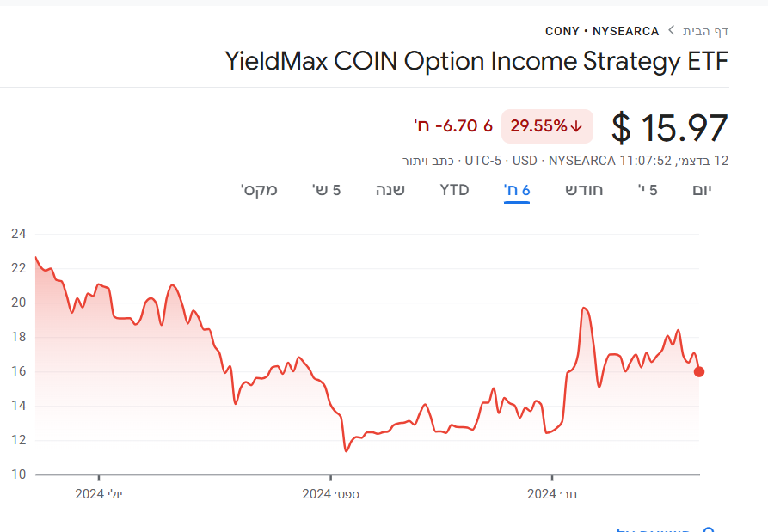Switch chart to the YTD tab
The height and width of the screenshot is (532, 768).
[x=454, y=190]
